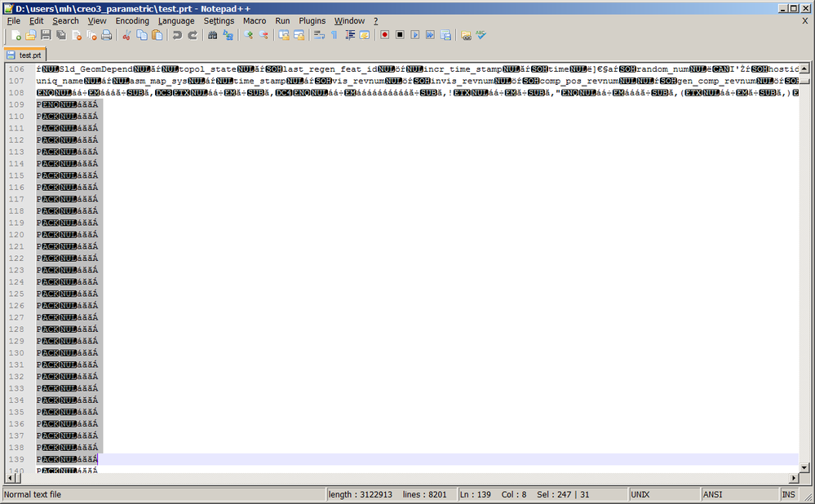The height and width of the screenshot is (504, 815).
Task: Open a file using the folder icon
Action: pyautogui.click(x=31, y=35)
